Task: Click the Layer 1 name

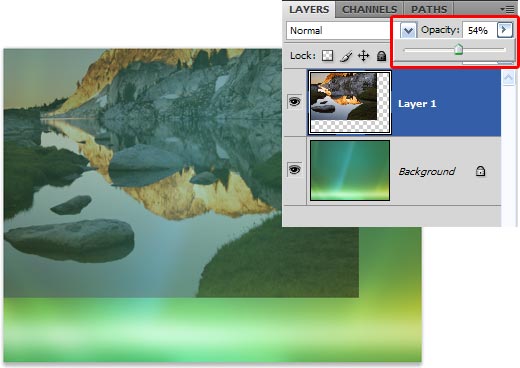Action: pos(417,104)
